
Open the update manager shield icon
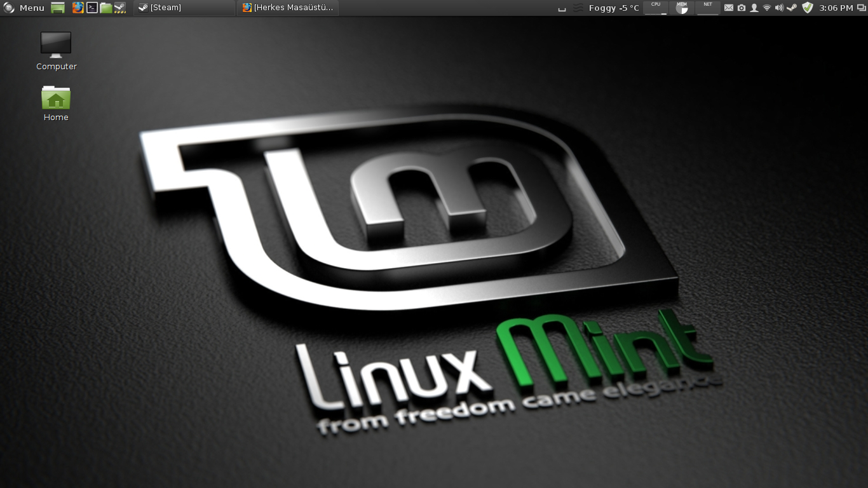[x=808, y=8]
